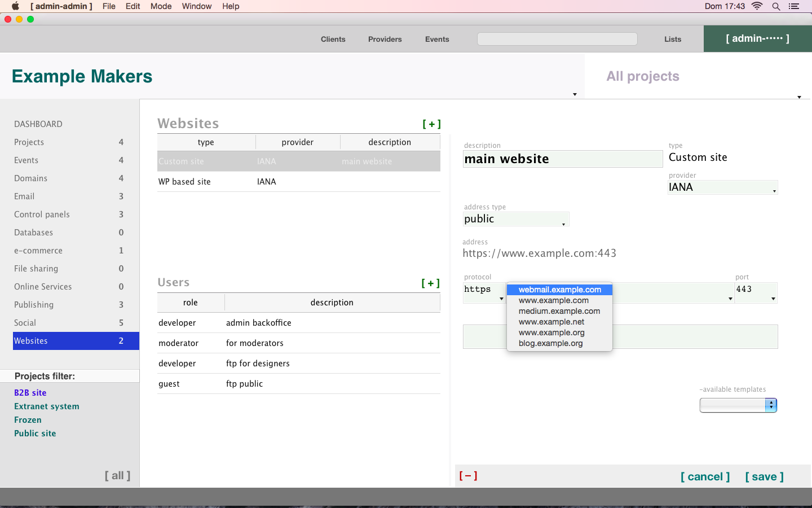Expand the Example Makers client dropdown arrow

575,94
